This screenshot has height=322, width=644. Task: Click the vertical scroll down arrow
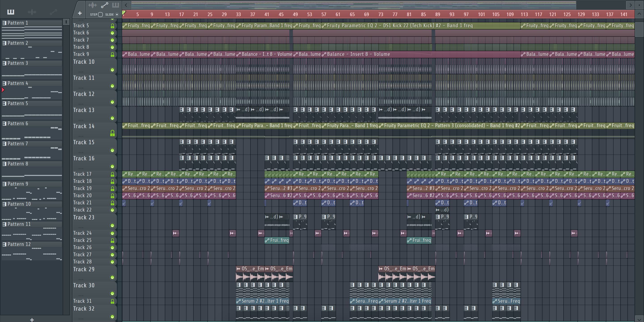639,318
